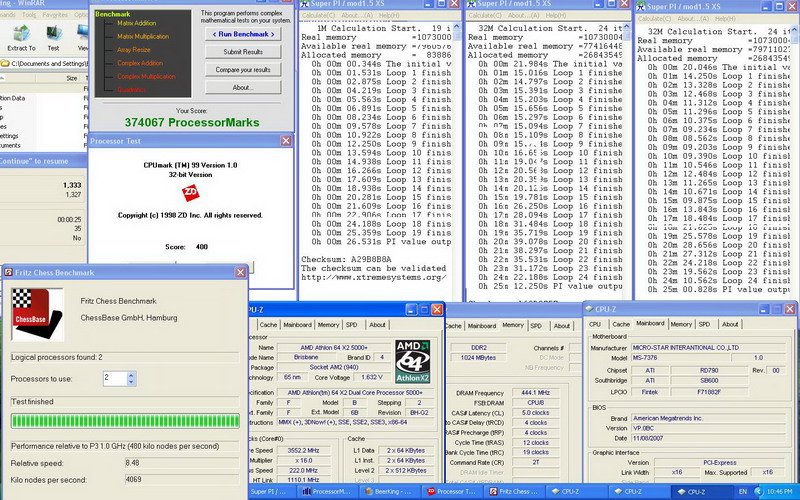Click Core Voltage value 1.632 V
Screen dimensions: 800x500
pos(370,377)
